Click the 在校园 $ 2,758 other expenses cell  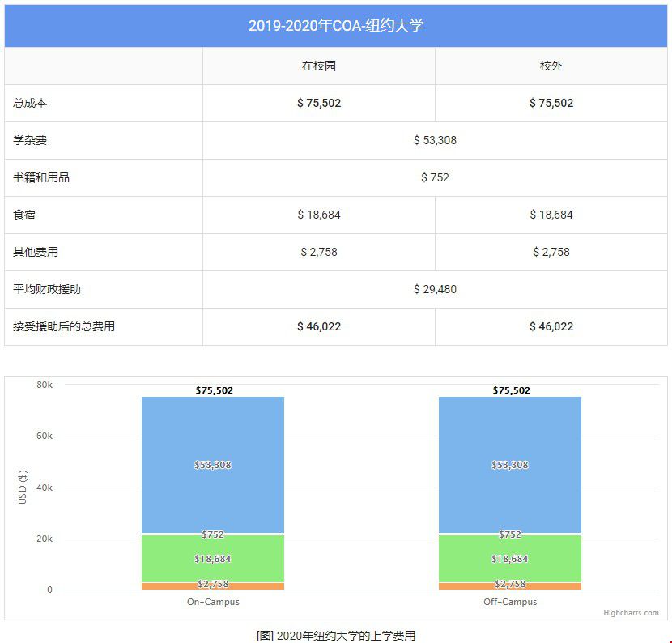click(x=319, y=252)
